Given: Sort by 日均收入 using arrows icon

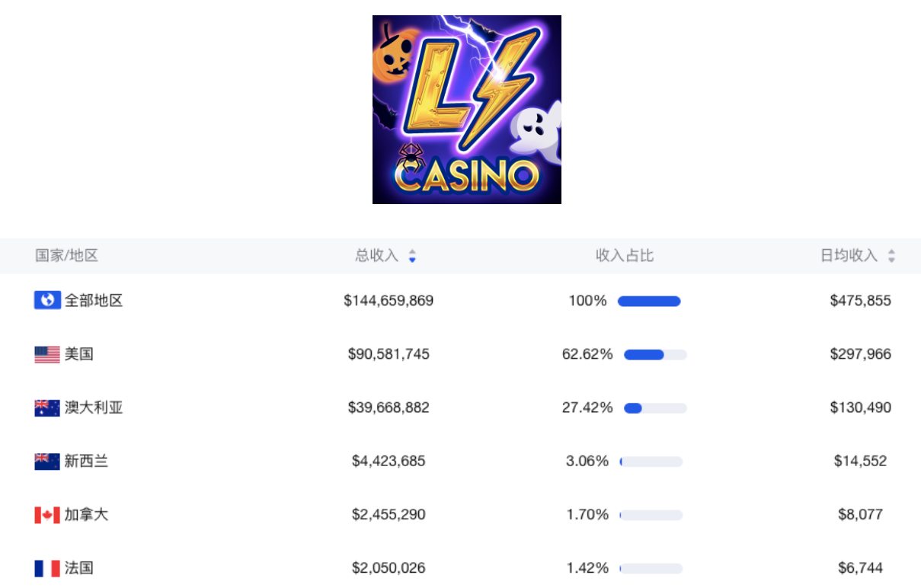Looking at the screenshot, I should [x=891, y=256].
